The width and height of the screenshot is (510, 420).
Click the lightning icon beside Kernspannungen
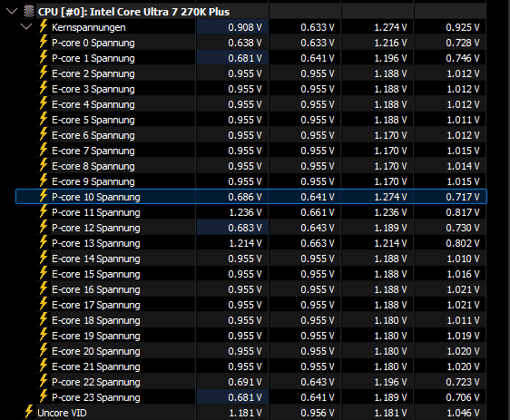pos(44,26)
